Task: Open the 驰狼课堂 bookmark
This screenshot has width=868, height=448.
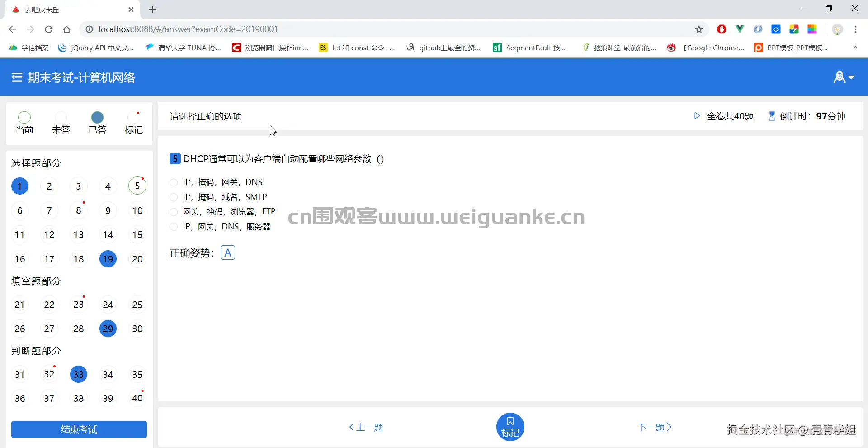Action: point(619,48)
